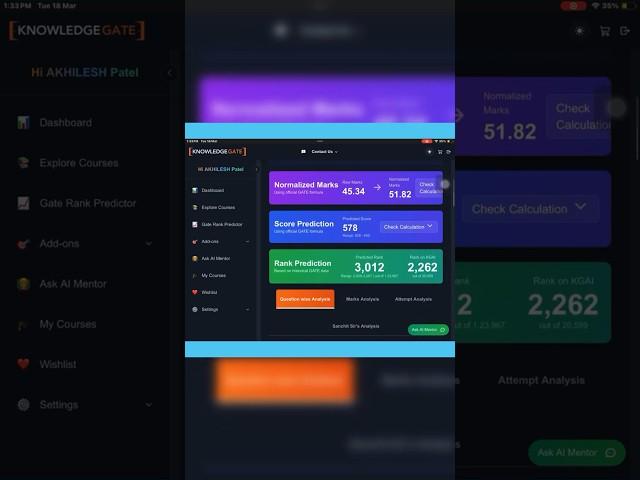Click the sidebar collapse chevron in the enlarged backdrop
Screen dimensions: 640x480
point(170,73)
